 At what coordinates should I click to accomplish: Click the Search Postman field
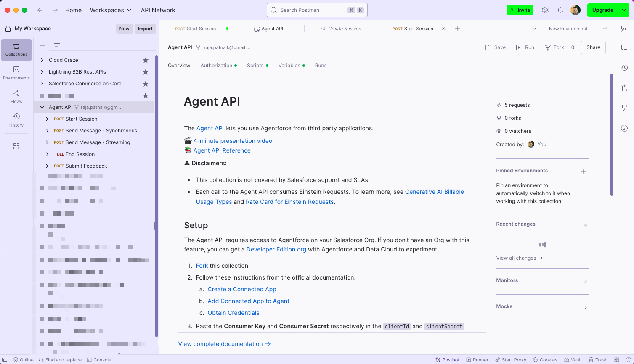coord(317,10)
